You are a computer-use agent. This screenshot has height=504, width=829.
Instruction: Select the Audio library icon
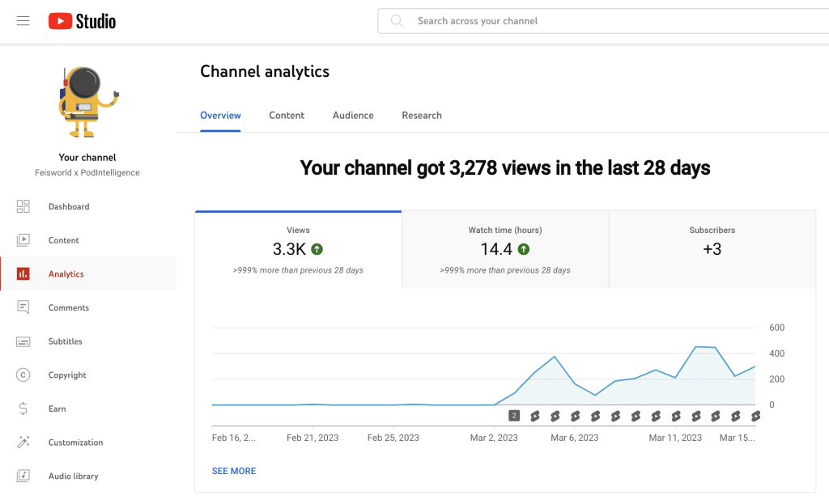(23, 476)
